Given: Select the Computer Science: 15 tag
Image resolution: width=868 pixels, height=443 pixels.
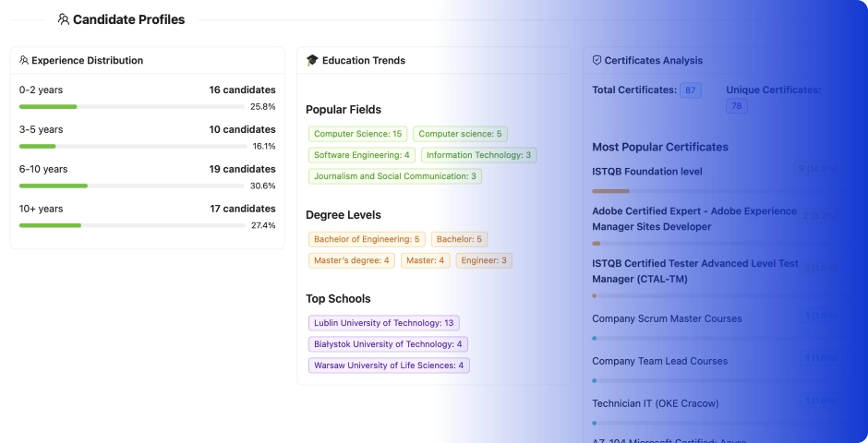Looking at the screenshot, I should click(x=357, y=134).
